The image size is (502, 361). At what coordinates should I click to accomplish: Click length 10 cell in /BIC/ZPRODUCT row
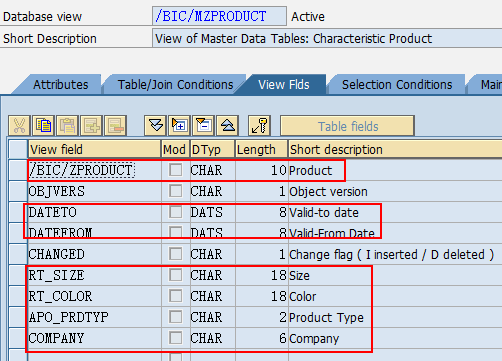(x=262, y=170)
